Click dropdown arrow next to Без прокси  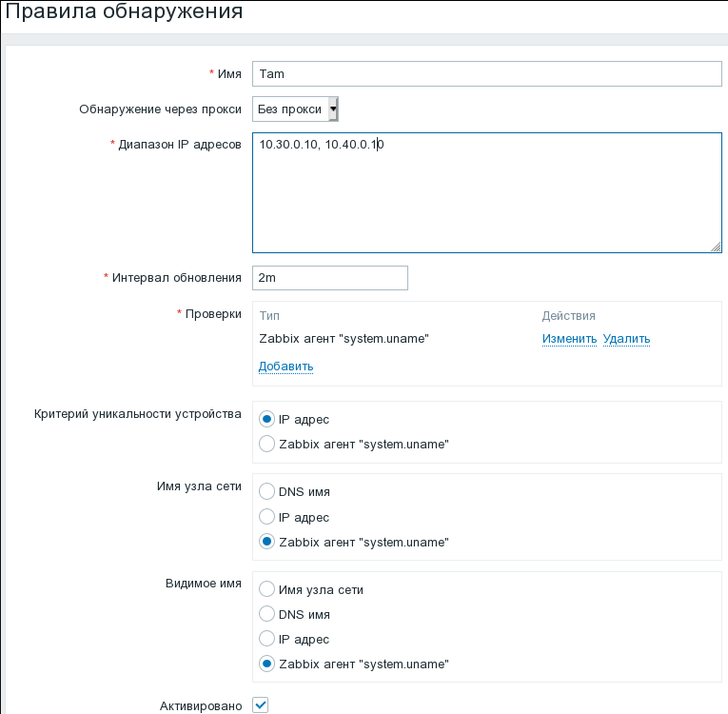(x=333, y=109)
